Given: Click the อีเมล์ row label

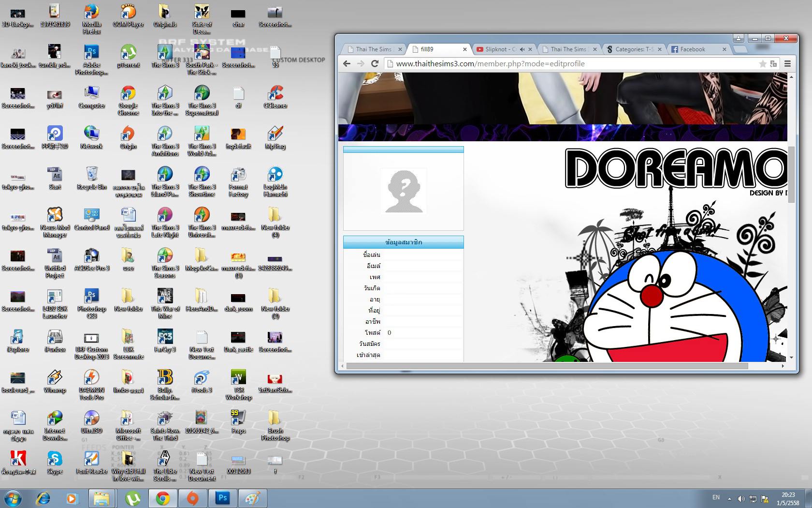Looking at the screenshot, I should pyautogui.click(x=373, y=266).
